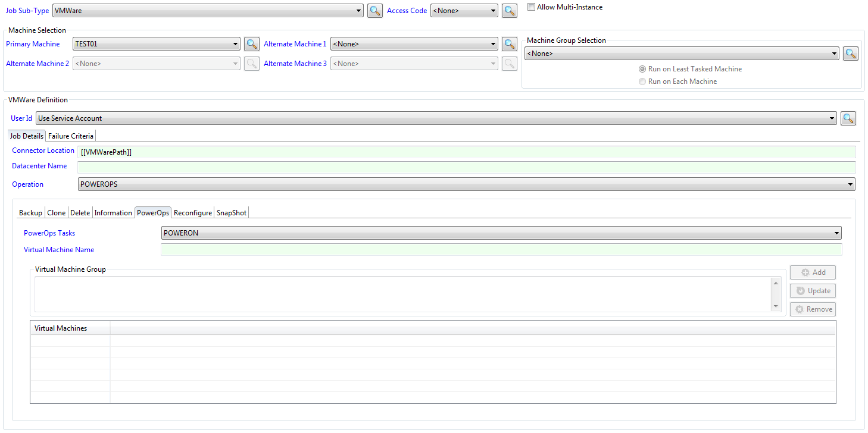Image resolution: width=868 pixels, height=433 pixels.
Task: Click the User Id lookup magnifier icon
Action: point(848,118)
